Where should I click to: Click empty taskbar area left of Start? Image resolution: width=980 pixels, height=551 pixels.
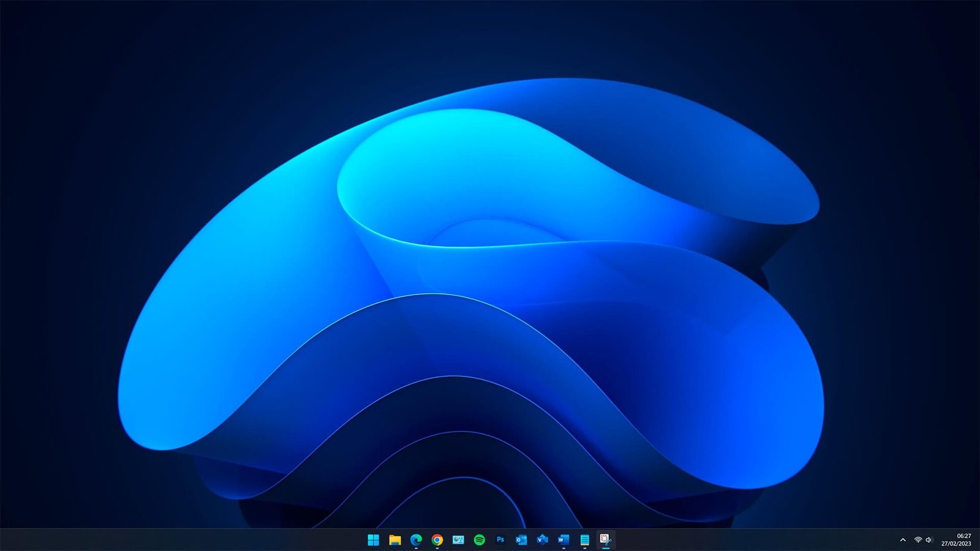click(x=184, y=540)
